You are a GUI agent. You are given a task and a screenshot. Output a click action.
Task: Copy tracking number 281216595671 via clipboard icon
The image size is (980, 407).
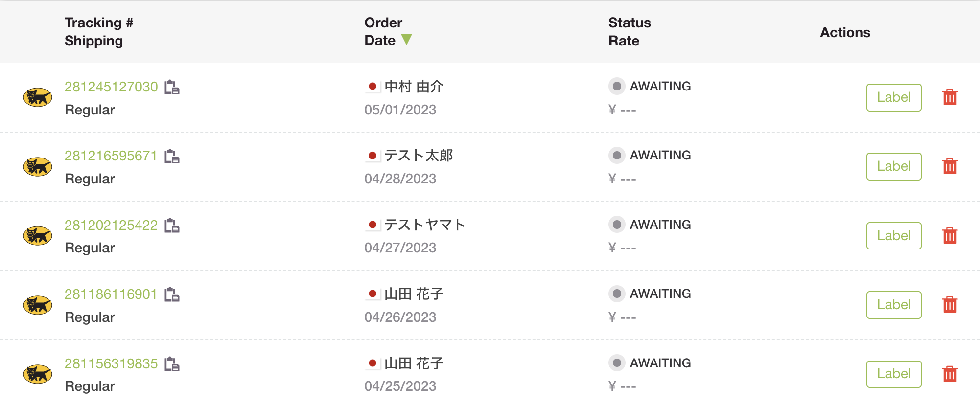[x=172, y=156]
